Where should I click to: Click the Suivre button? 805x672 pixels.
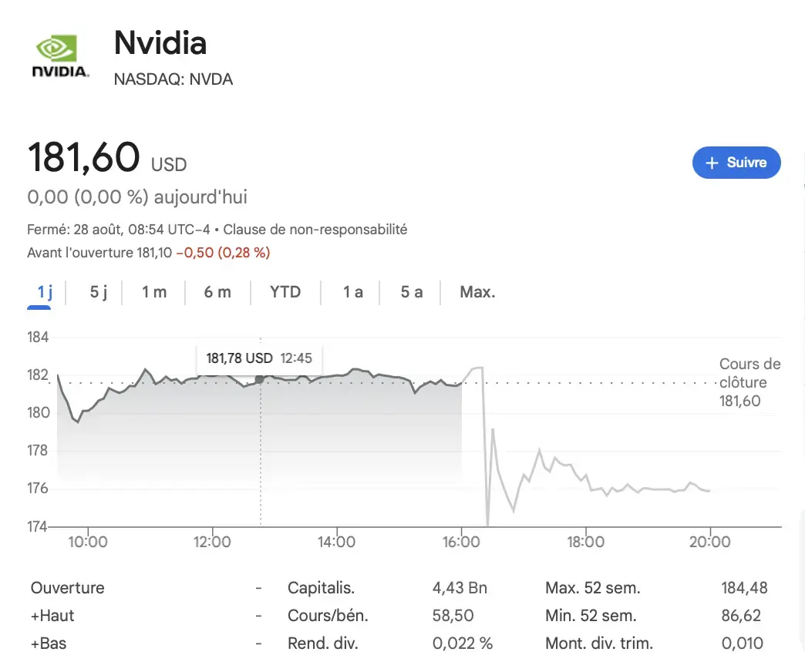[736, 163]
